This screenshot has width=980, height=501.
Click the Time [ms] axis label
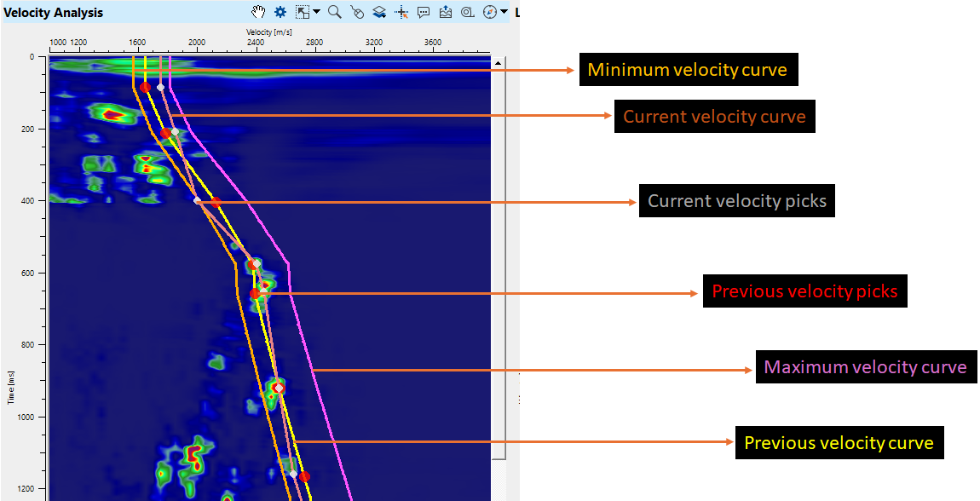(x=9, y=386)
